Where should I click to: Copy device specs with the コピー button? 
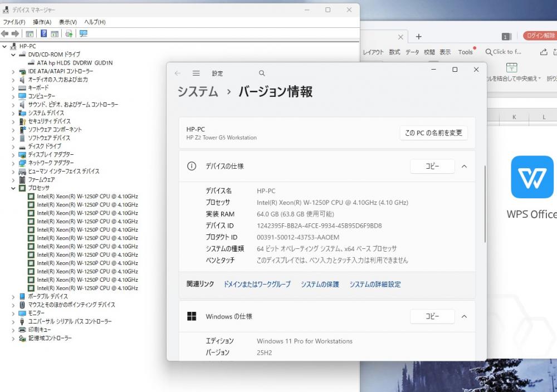(432, 166)
